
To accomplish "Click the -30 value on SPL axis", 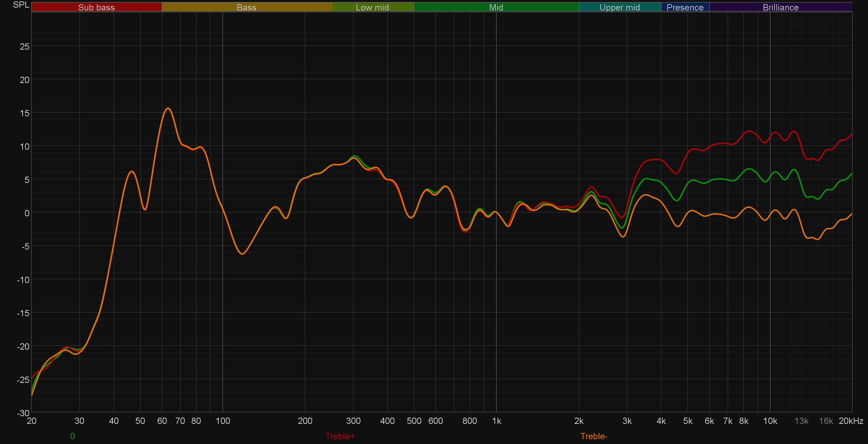I will (23, 413).
